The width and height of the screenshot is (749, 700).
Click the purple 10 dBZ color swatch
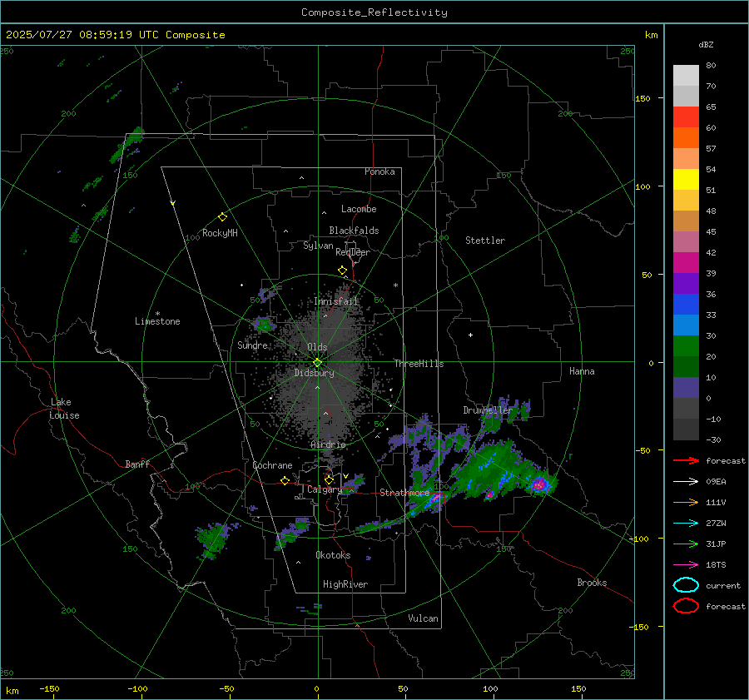pos(686,387)
